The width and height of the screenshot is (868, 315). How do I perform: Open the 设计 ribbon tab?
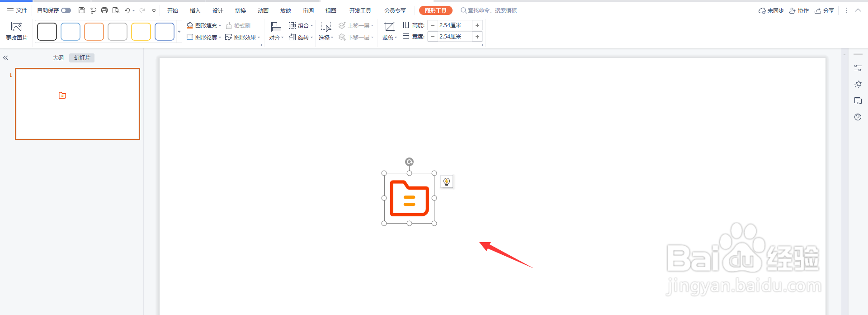click(x=218, y=10)
